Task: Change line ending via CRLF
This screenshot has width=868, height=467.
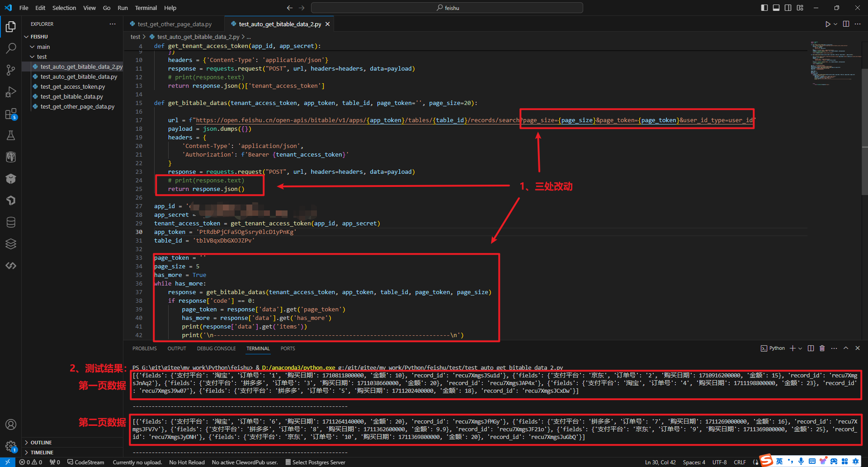Action: click(740, 462)
